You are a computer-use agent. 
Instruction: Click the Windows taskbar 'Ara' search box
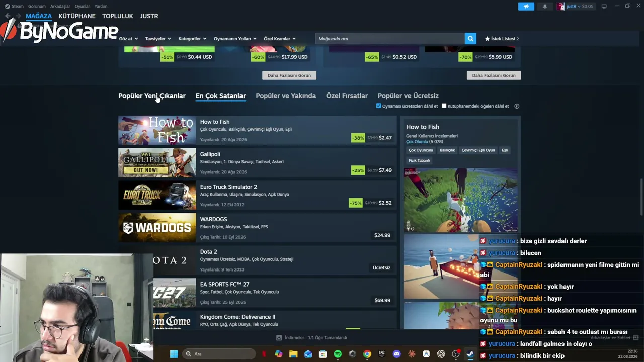(x=219, y=354)
